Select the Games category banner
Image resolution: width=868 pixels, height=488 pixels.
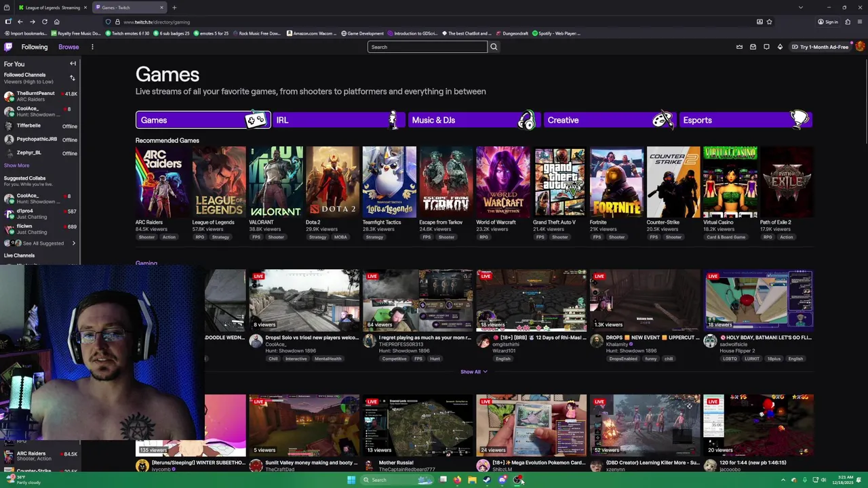tap(203, 120)
